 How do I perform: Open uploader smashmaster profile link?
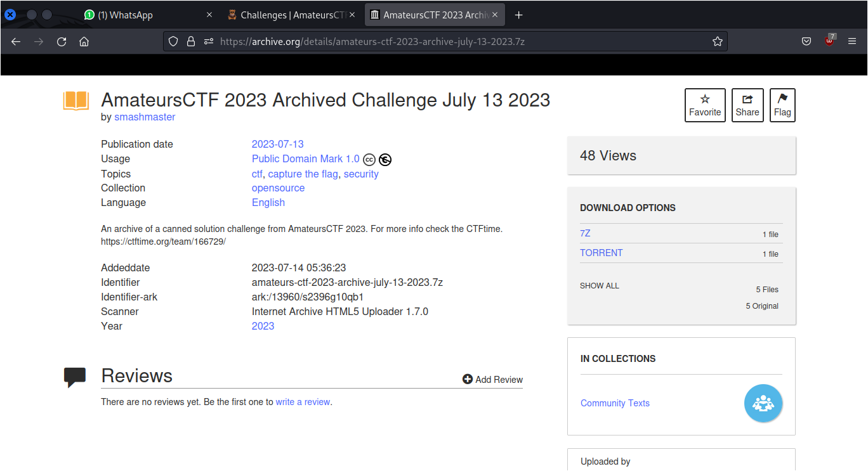click(145, 117)
